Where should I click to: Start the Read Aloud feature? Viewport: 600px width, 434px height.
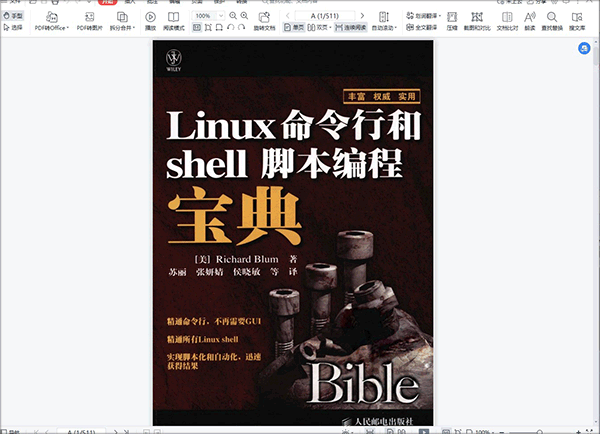(x=530, y=21)
